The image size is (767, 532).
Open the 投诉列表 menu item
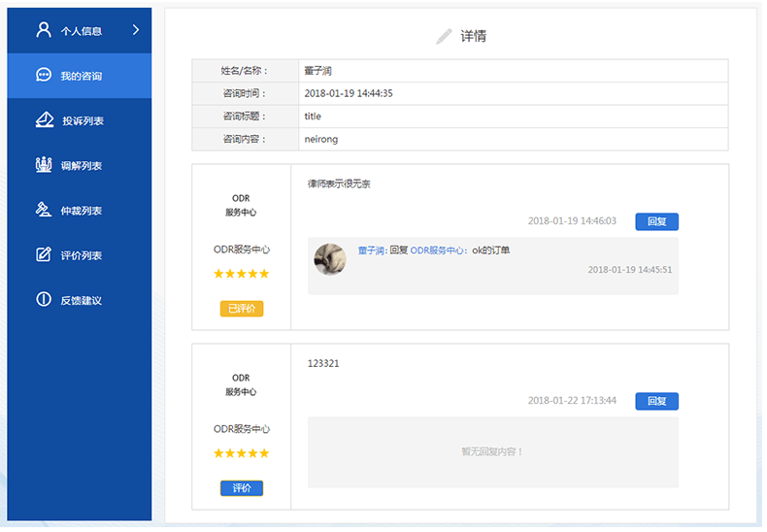click(83, 121)
